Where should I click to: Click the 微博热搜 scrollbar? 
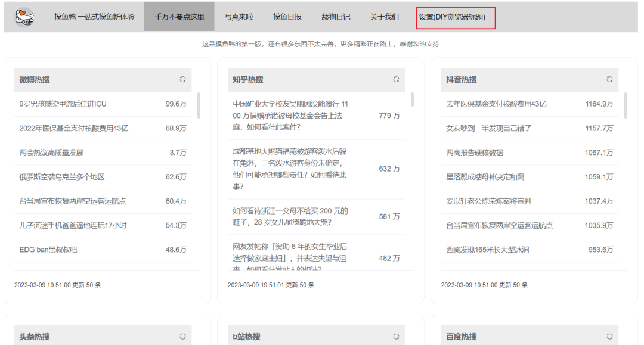pos(199,105)
